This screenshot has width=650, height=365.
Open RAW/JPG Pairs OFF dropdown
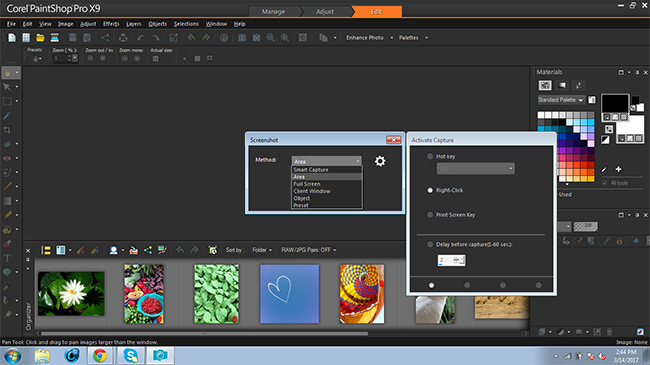click(308, 250)
